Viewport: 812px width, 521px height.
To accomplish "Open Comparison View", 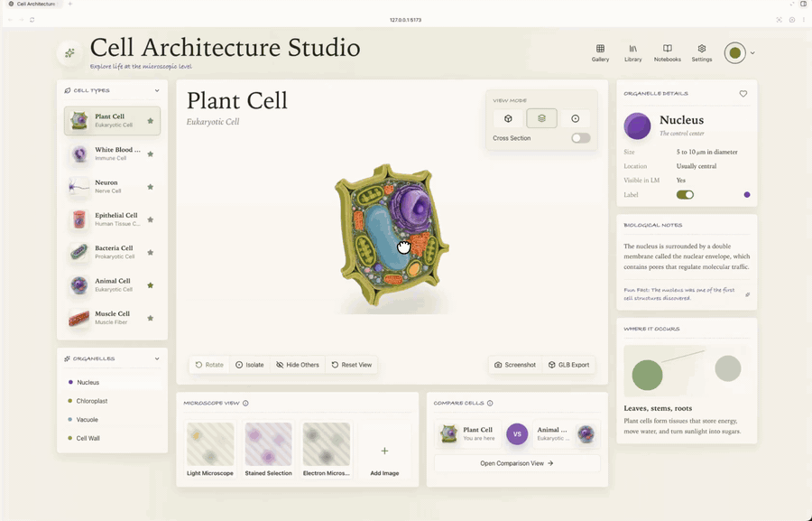I will click(x=517, y=463).
